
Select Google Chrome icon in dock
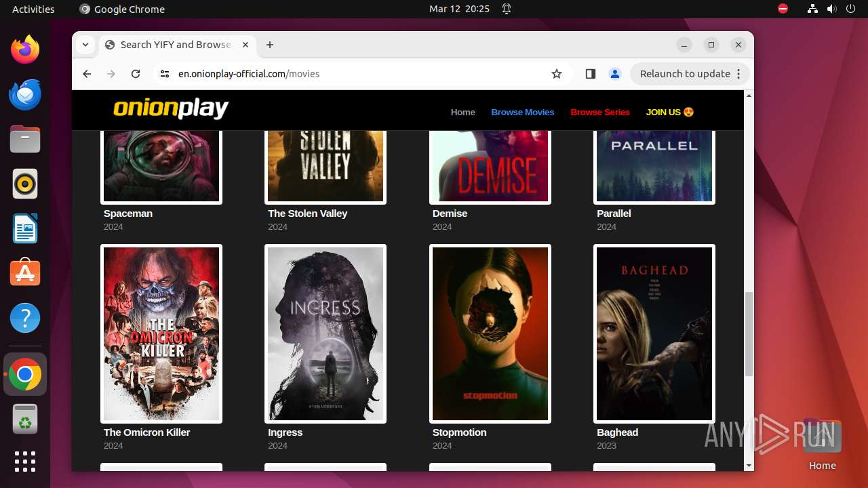(25, 374)
